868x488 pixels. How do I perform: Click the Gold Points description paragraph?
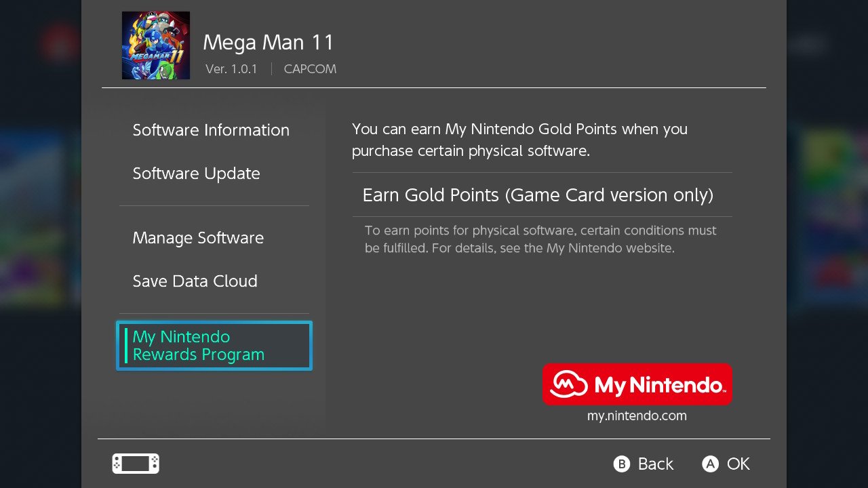click(520, 140)
